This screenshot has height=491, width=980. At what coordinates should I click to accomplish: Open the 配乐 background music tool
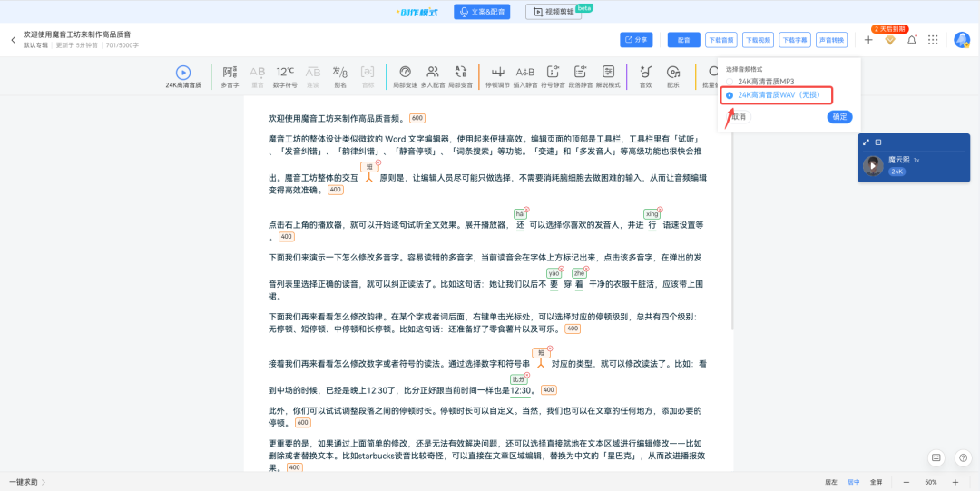tap(673, 76)
